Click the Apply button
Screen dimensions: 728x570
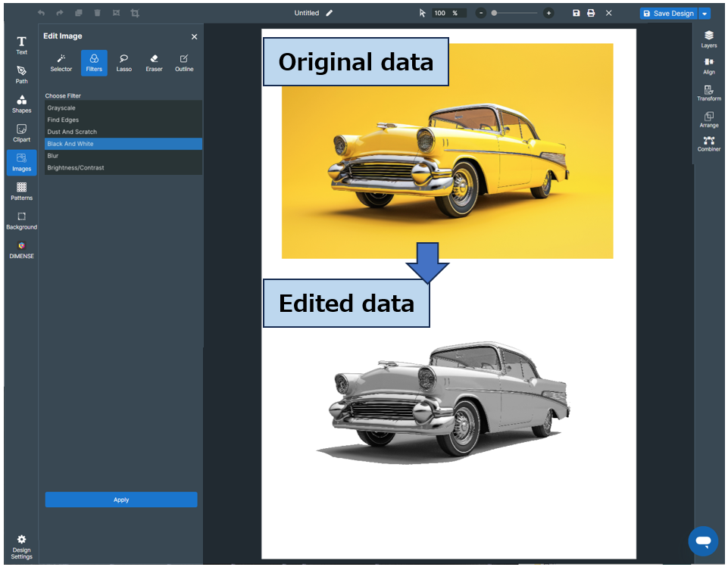(121, 500)
